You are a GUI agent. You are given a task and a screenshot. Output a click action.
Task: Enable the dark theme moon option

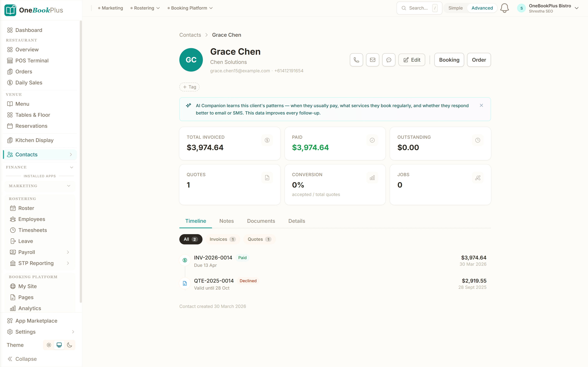pos(69,345)
